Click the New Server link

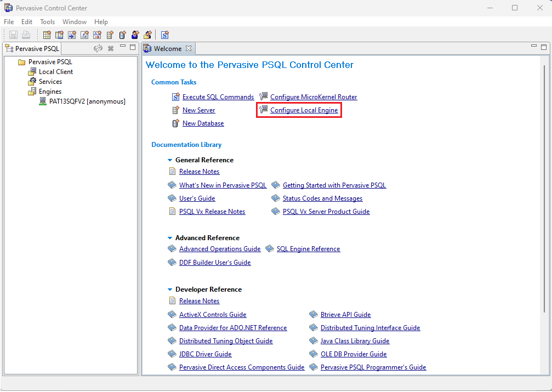(199, 110)
